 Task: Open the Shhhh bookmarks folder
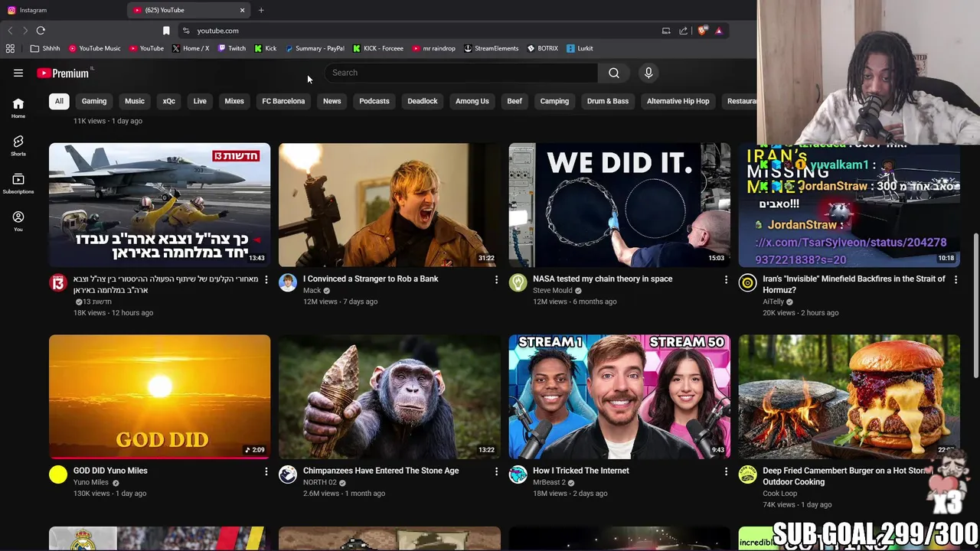pyautogui.click(x=45, y=48)
